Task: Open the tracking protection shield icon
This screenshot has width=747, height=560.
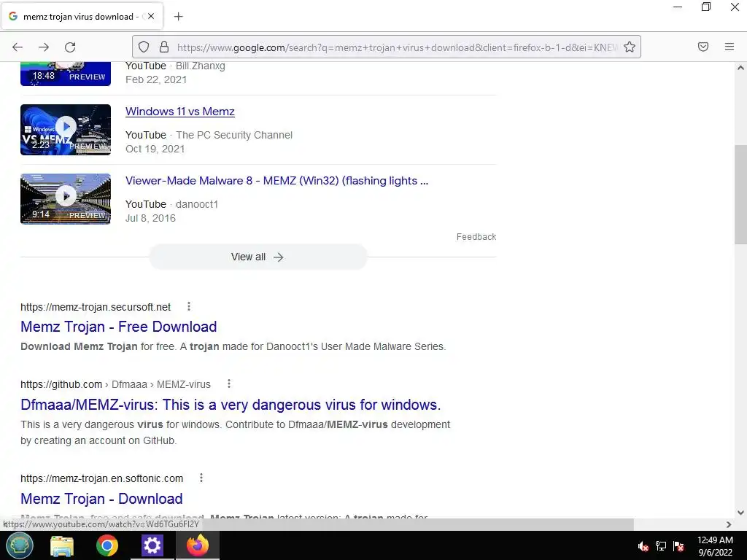Action: pos(144,47)
